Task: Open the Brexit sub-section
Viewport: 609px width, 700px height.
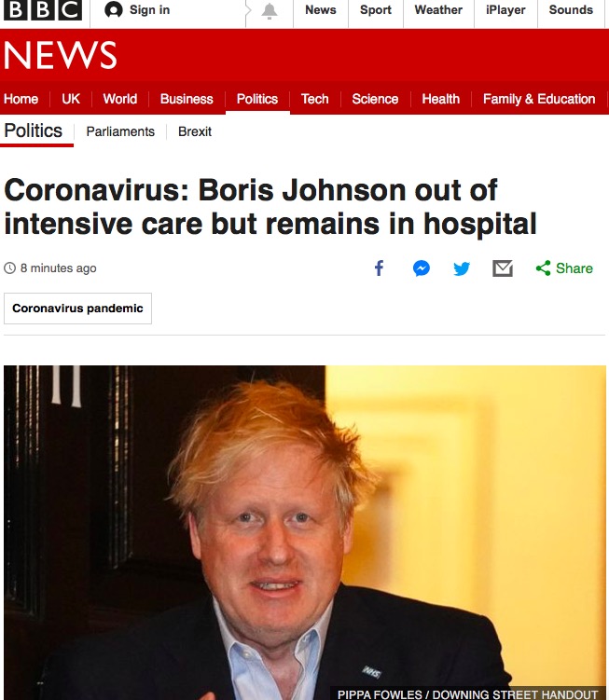Action: (x=194, y=131)
